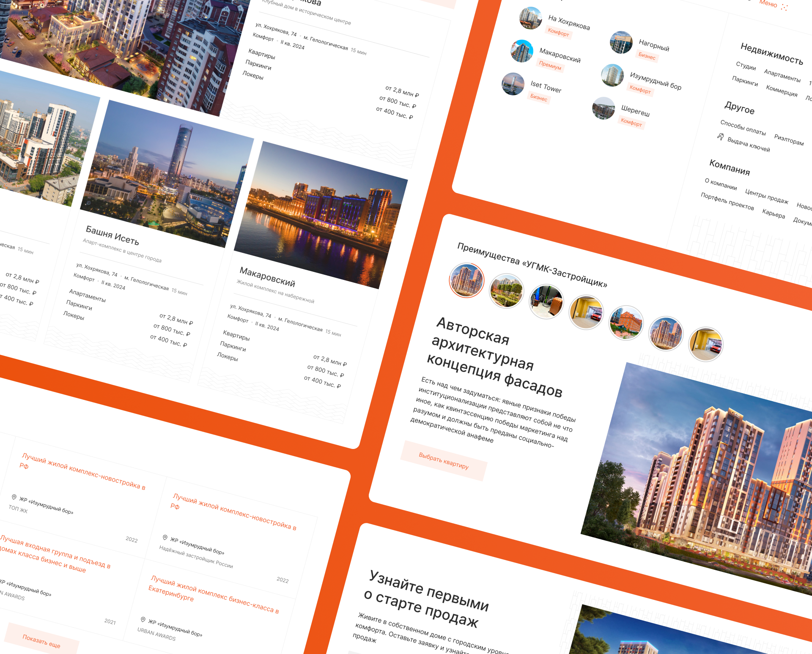Click the key icon beside Выдача ключей
Viewport: 812px width, 654px height.
click(721, 136)
